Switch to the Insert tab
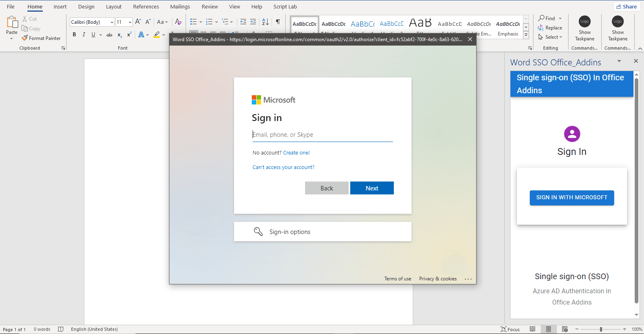The width and height of the screenshot is (644, 334). pyautogui.click(x=60, y=6)
